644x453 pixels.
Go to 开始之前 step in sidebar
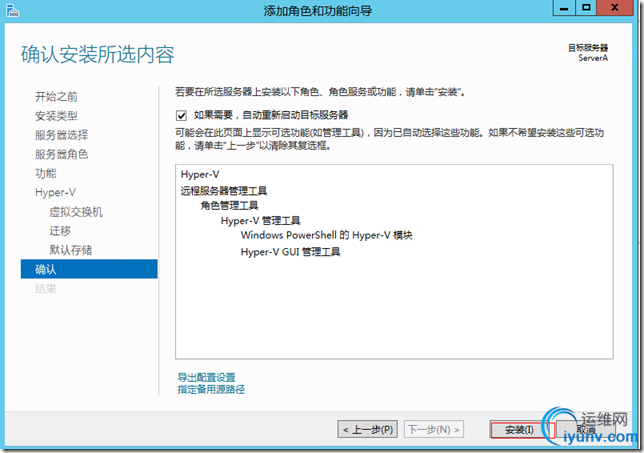point(56,97)
